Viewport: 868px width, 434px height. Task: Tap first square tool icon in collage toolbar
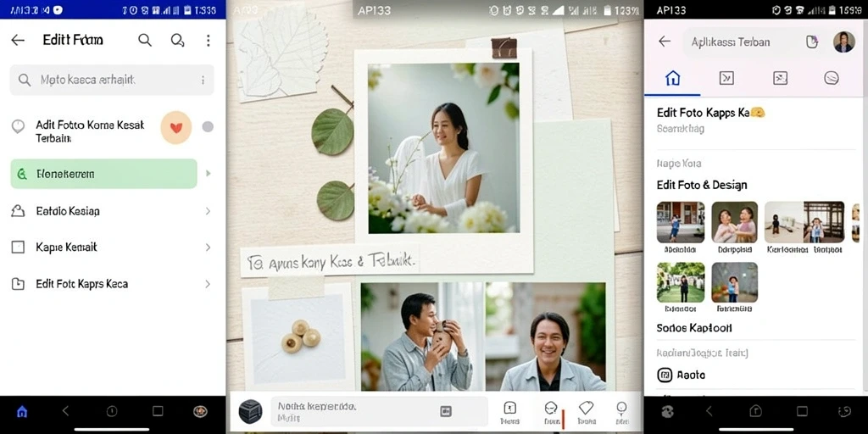coord(509,412)
